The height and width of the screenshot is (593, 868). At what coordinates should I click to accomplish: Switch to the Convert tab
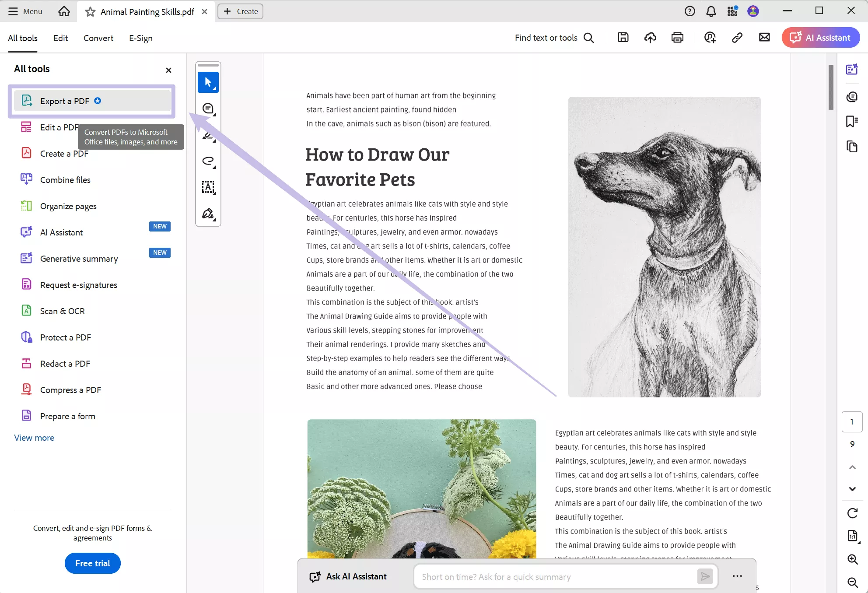[x=98, y=38]
